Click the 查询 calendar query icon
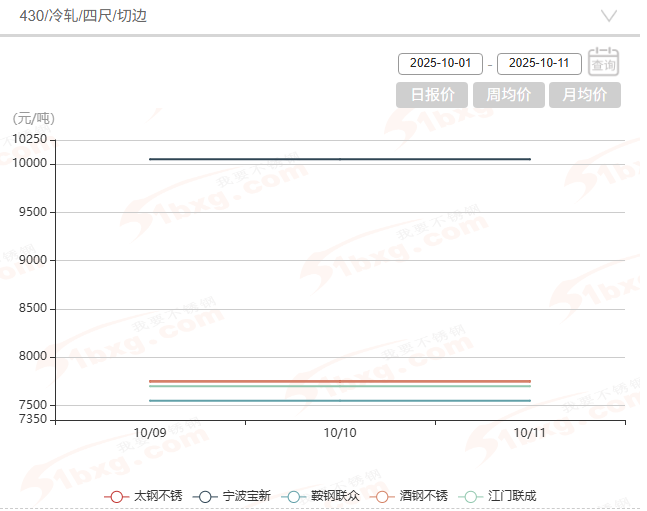Screen dimensions: 647x511 click(603, 61)
